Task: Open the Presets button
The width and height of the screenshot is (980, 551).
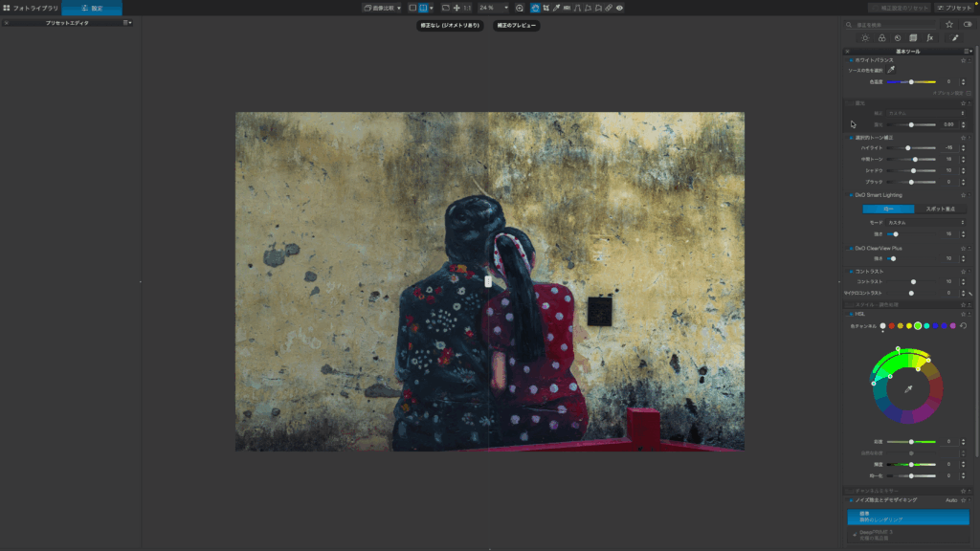Action: pos(954,8)
